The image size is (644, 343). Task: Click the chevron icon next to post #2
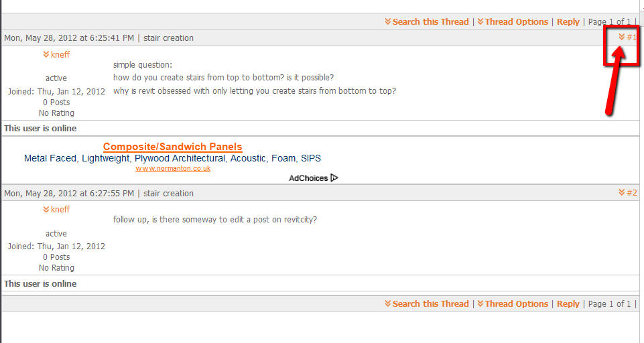click(x=622, y=193)
